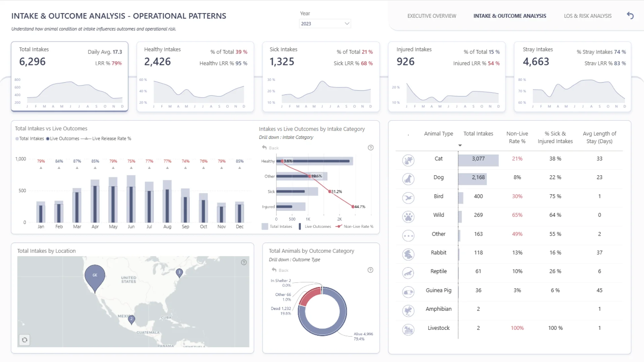Click the Total Intakes column sort arrow
The image size is (644, 362).
coord(460,145)
